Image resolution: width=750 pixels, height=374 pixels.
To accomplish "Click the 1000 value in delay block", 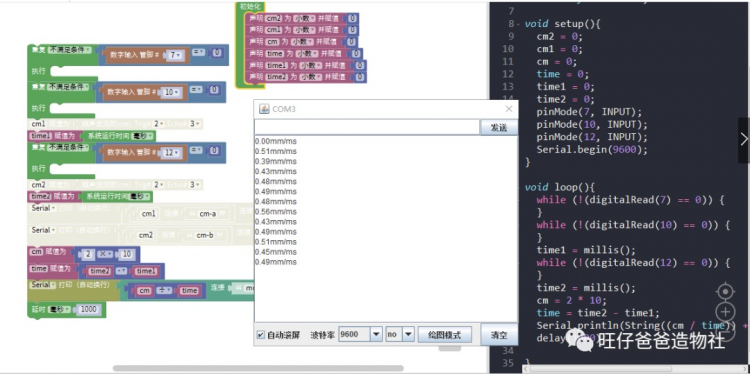I will click(x=88, y=309).
